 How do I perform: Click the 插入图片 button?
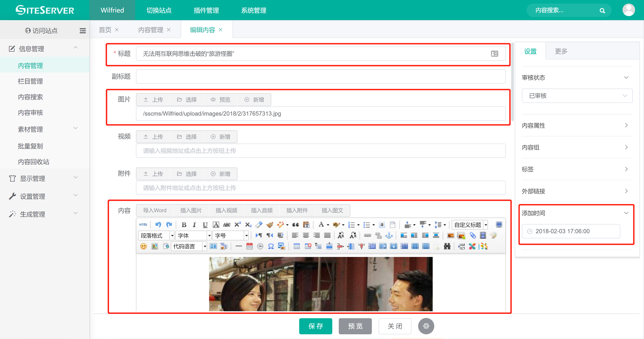pyautogui.click(x=191, y=210)
